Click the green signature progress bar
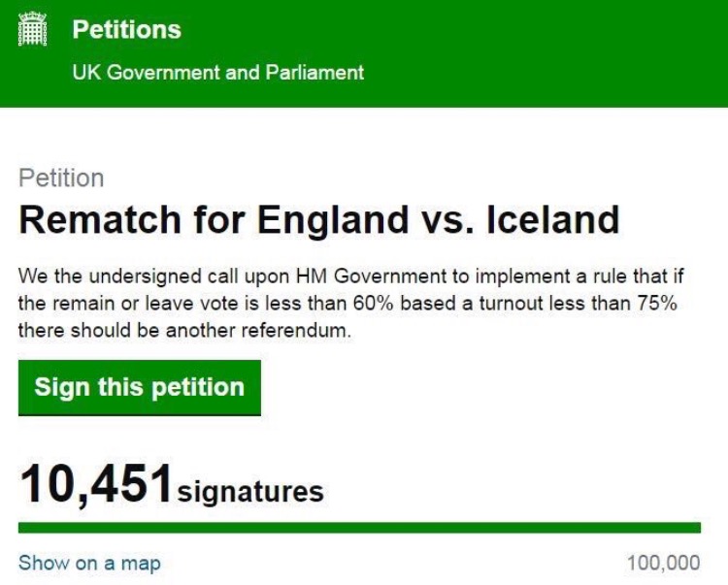The width and height of the screenshot is (728, 585). click(359, 528)
